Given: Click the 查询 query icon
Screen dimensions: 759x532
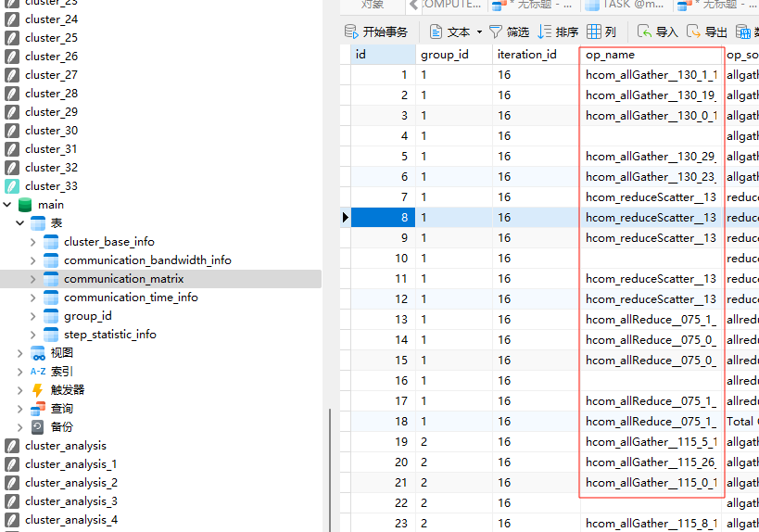Looking at the screenshot, I should pos(38,409).
